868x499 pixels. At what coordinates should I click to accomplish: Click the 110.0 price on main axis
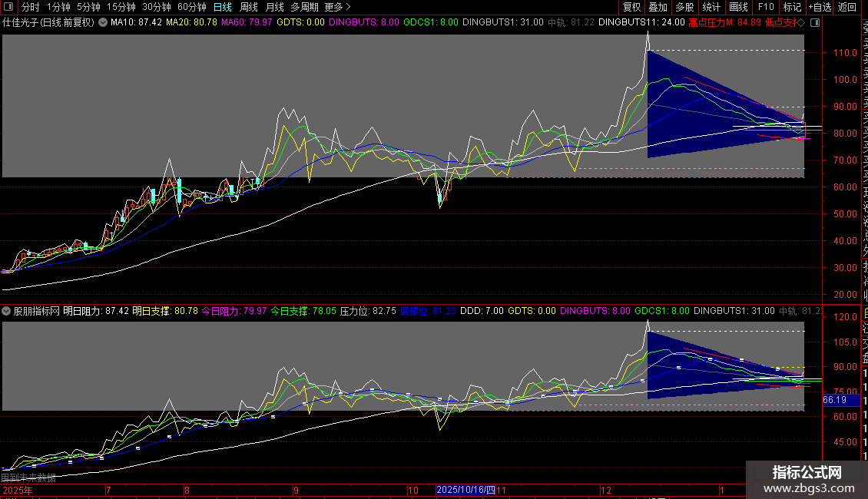point(845,52)
